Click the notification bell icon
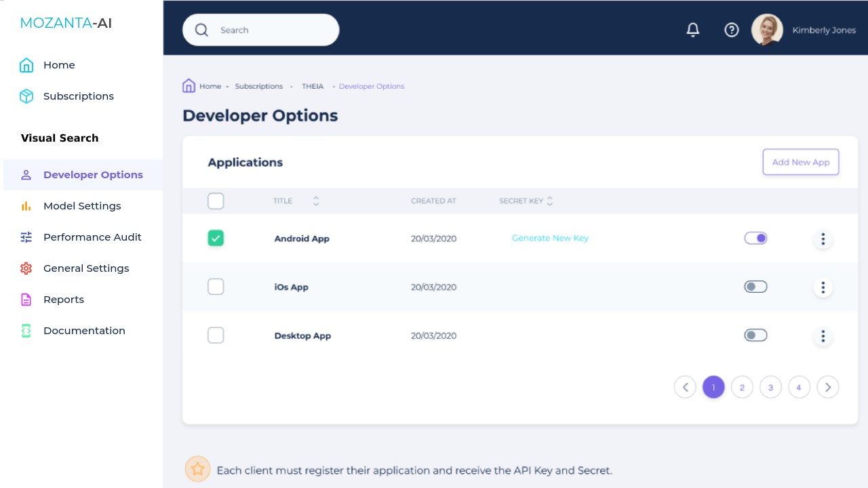This screenshot has width=868, height=488. pos(692,30)
